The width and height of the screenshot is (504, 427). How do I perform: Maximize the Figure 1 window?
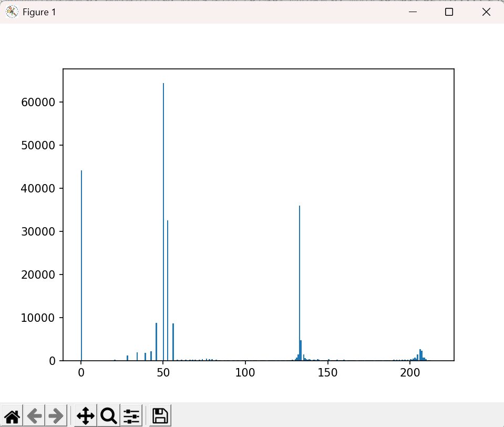click(x=449, y=12)
